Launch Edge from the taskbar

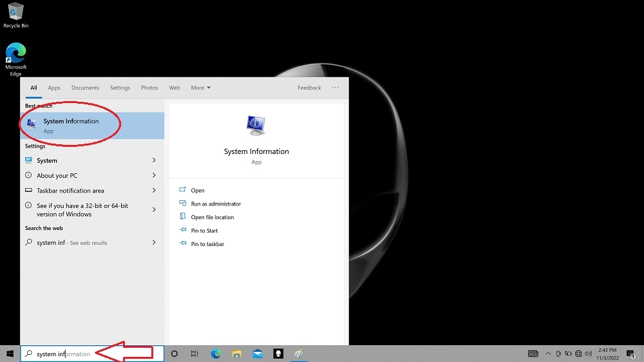[x=216, y=354]
